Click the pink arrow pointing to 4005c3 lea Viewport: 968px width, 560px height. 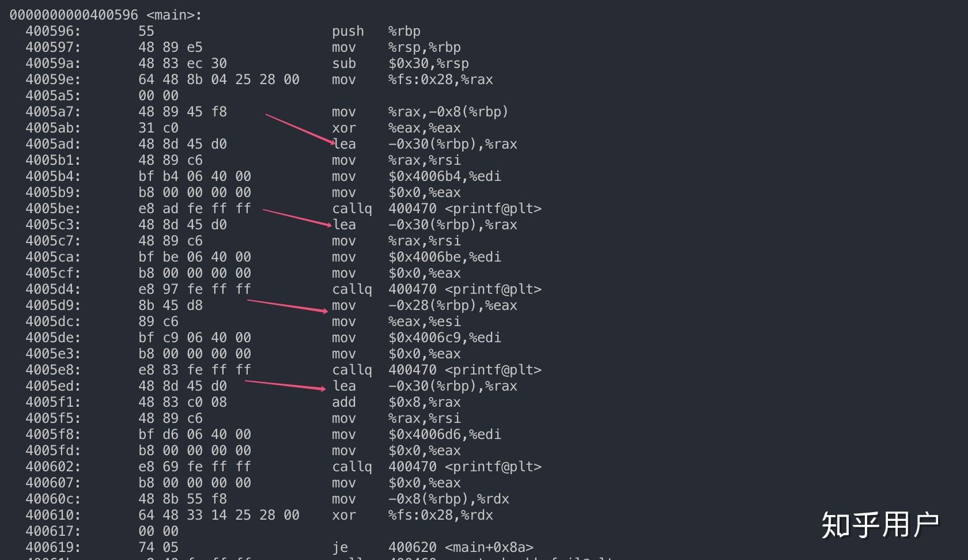298,218
